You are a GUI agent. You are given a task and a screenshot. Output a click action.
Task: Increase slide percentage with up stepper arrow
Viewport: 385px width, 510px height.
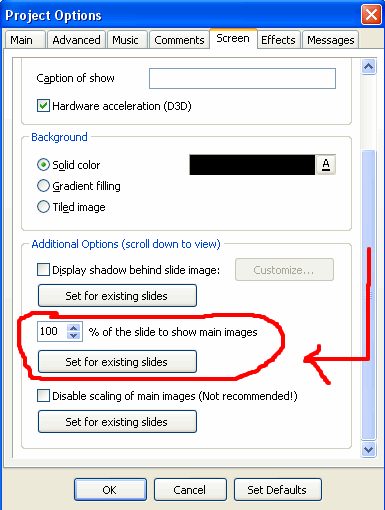tap(74, 328)
